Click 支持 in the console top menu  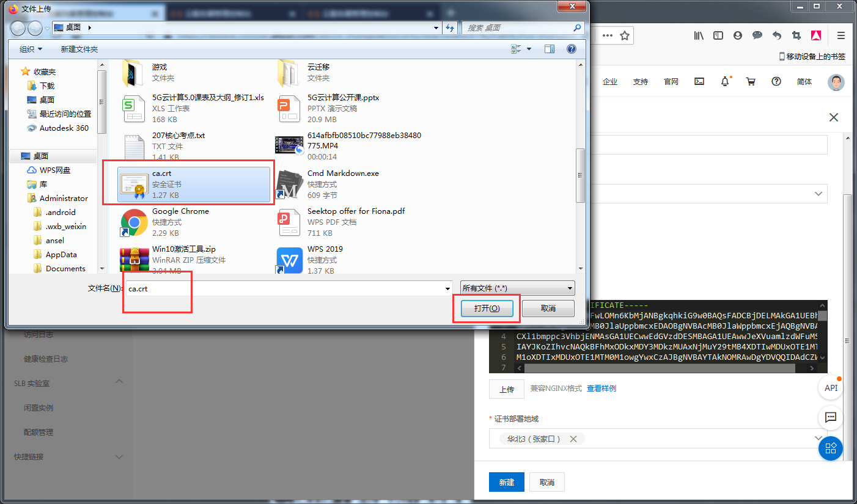pyautogui.click(x=641, y=81)
